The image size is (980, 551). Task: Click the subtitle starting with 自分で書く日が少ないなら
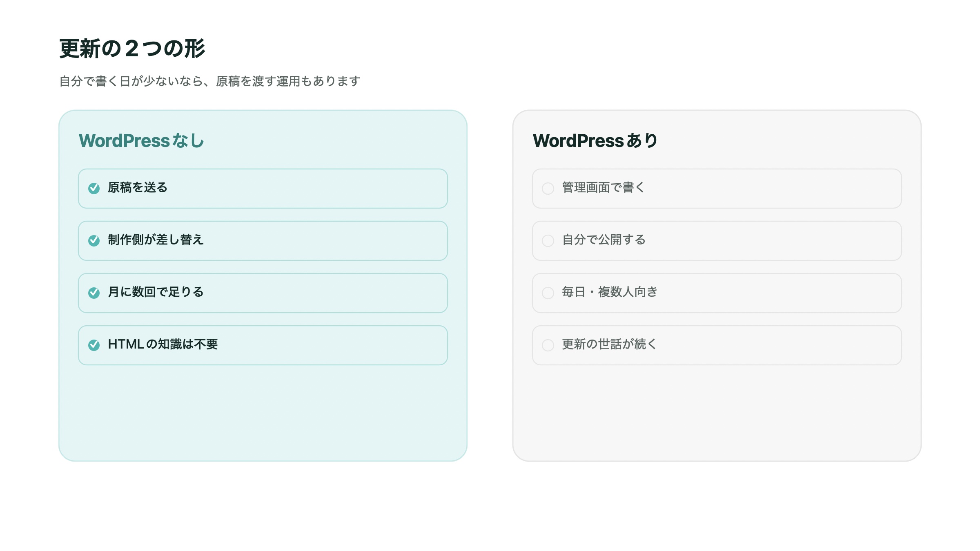point(209,81)
